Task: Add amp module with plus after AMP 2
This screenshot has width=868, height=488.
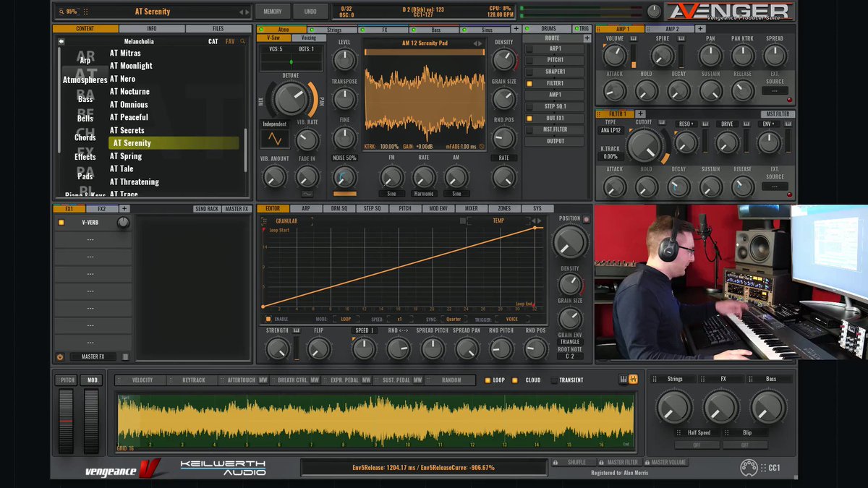Action: 701,29
